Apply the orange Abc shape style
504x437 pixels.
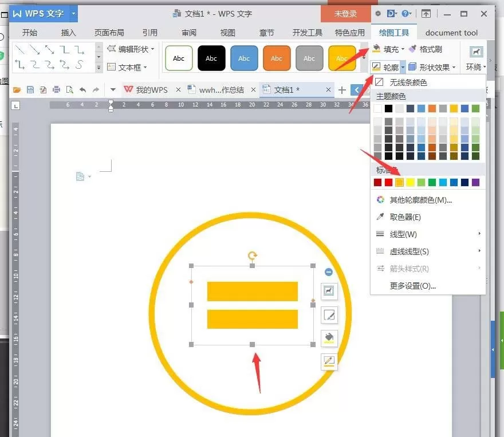coord(277,58)
